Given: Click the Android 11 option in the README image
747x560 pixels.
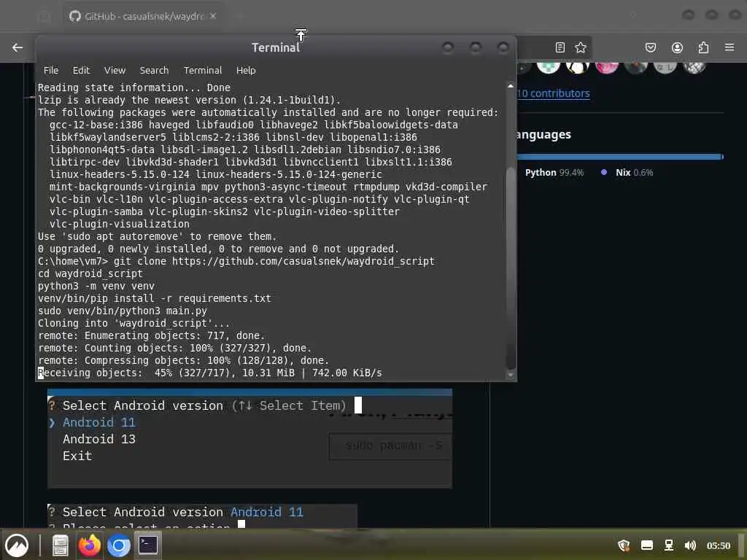Looking at the screenshot, I should coord(99,422).
